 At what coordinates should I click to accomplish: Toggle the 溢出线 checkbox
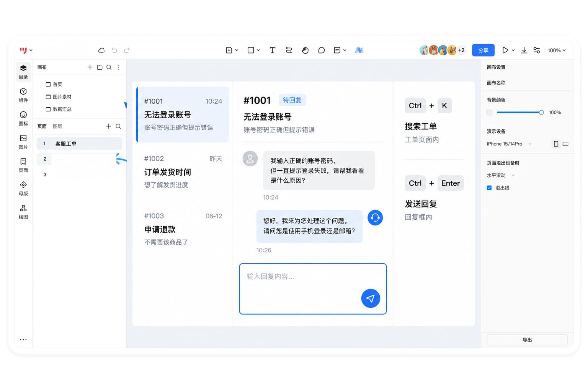pos(489,188)
